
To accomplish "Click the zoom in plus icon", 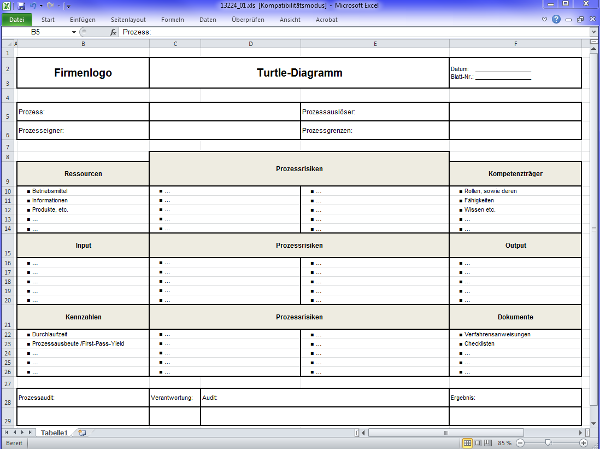I will [582, 442].
